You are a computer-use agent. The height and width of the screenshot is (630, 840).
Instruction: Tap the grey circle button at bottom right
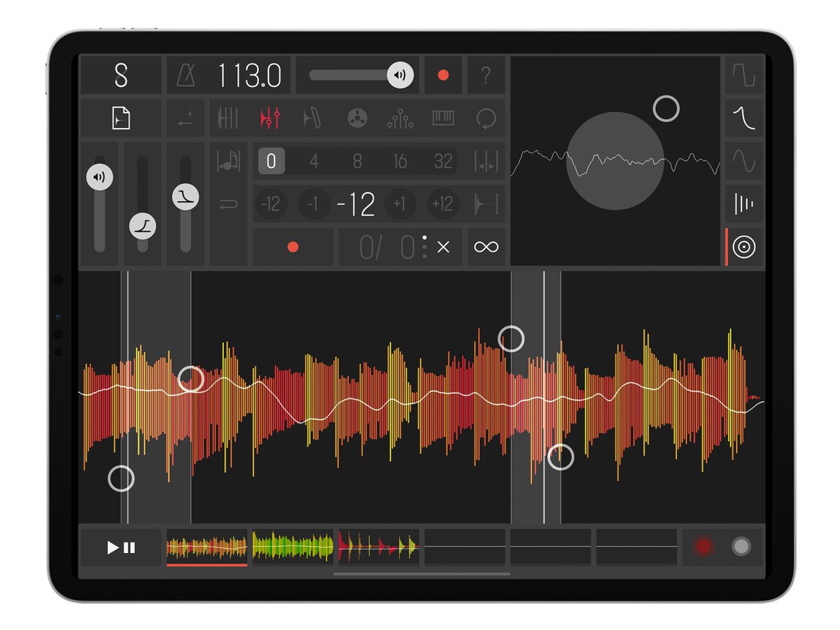tap(741, 547)
